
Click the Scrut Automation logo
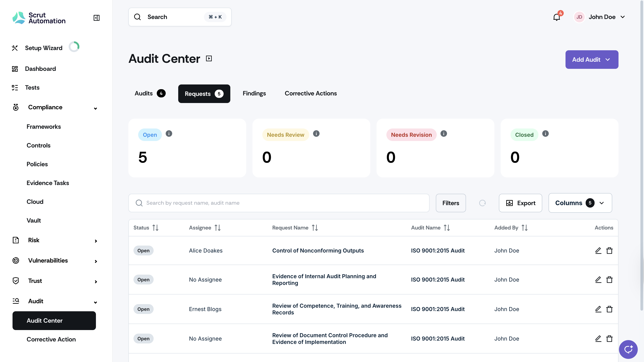pyautogui.click(x=39, y=18)
